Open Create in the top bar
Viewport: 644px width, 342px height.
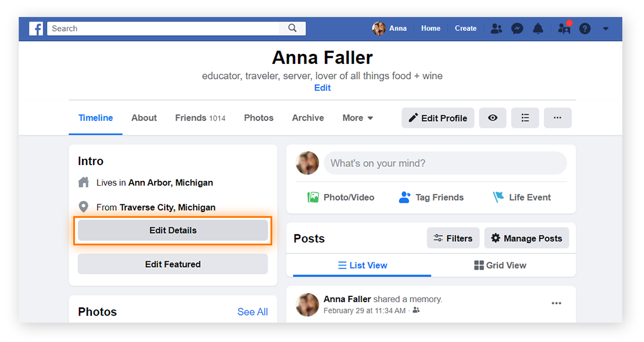coord(465,28)
